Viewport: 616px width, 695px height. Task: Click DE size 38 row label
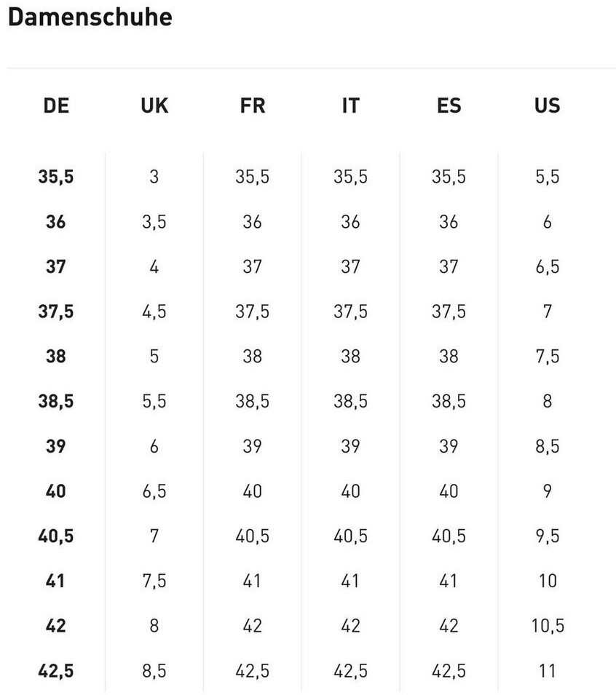[x=56, y=357]
